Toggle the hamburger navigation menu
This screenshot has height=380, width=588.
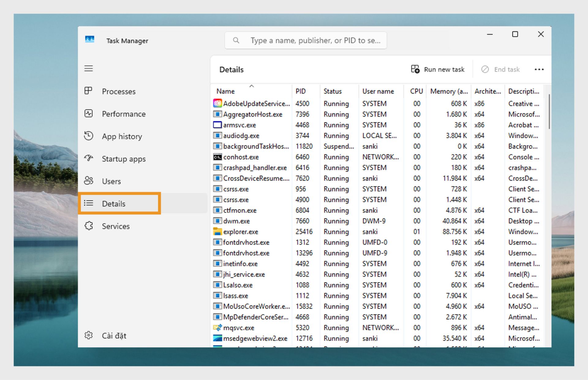(89, 68)
